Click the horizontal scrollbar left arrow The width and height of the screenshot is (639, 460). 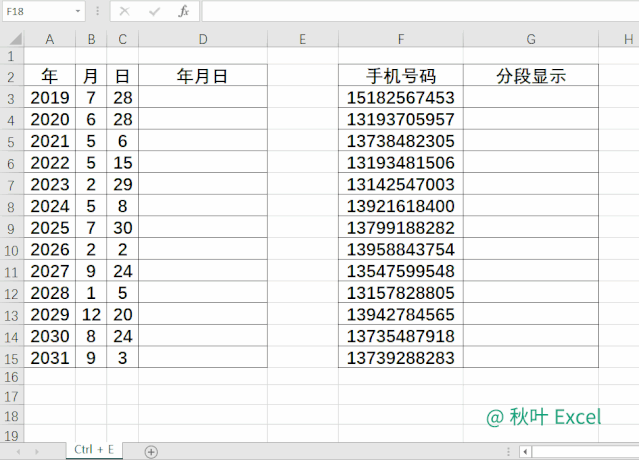click(525, 451)
